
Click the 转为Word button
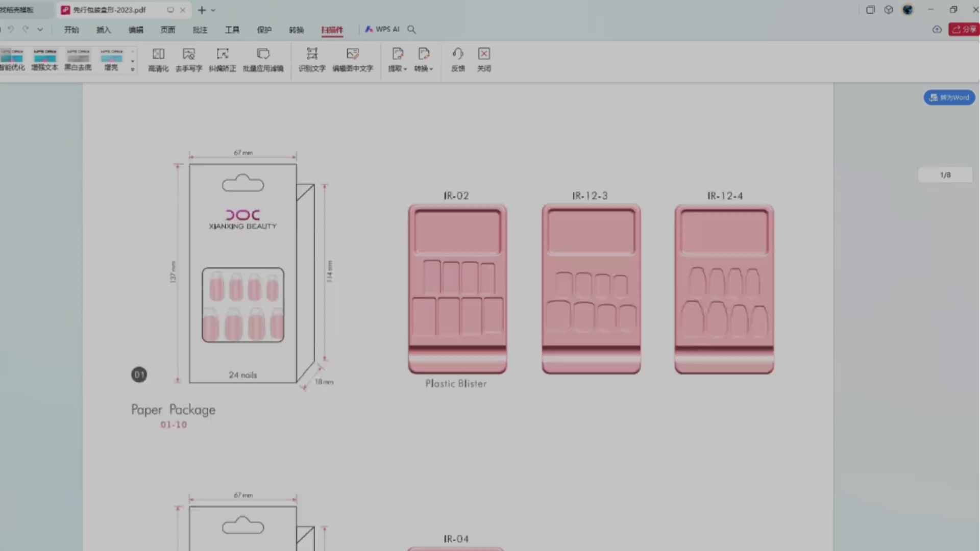click(949, 97)
